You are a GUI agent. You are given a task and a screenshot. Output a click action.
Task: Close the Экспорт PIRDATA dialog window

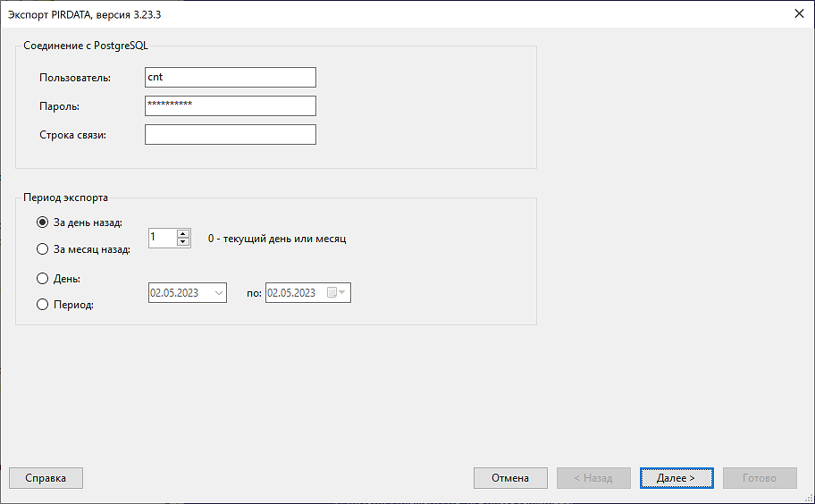coord(797,13)
